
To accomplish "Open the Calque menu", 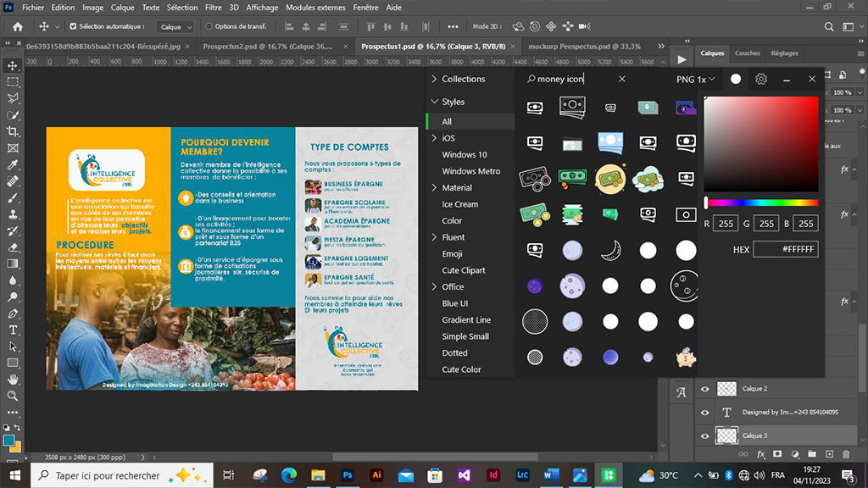I will 122,7.
